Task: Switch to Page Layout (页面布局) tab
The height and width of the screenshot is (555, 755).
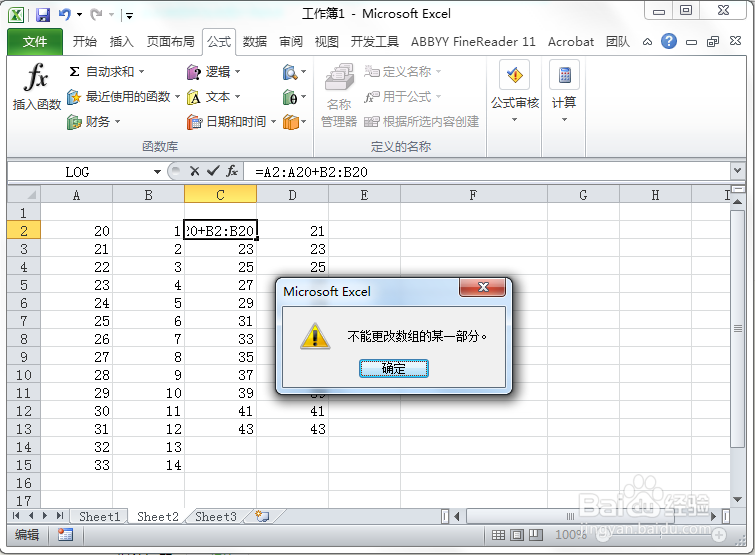Action: coord(170,42)
